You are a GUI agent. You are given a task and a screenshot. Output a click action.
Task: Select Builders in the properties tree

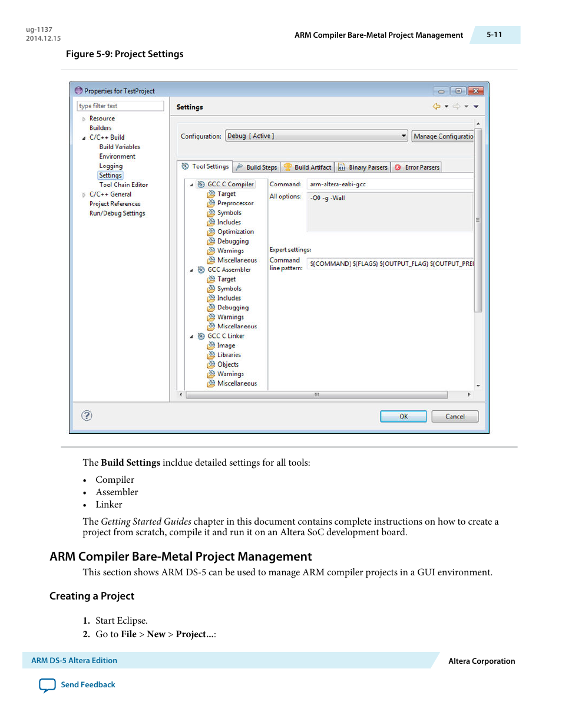[x=100, y=128]
